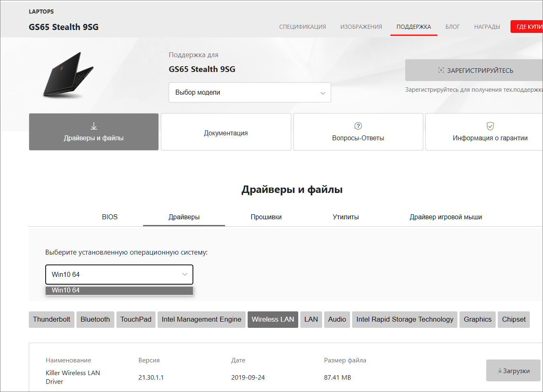
Task: Click the register icon beside ЗАРЕГИСТРИРУЙТЕСЬ
Action: coord(441,70)
